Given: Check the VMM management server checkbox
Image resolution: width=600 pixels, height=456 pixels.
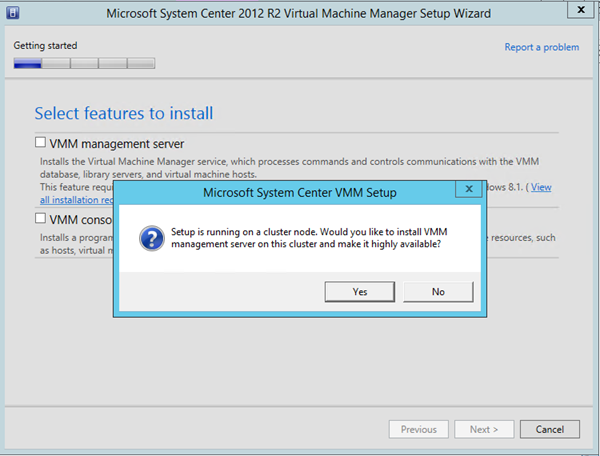Looking at the screenshot, I should pyautogui.click(x=40, y=142).
